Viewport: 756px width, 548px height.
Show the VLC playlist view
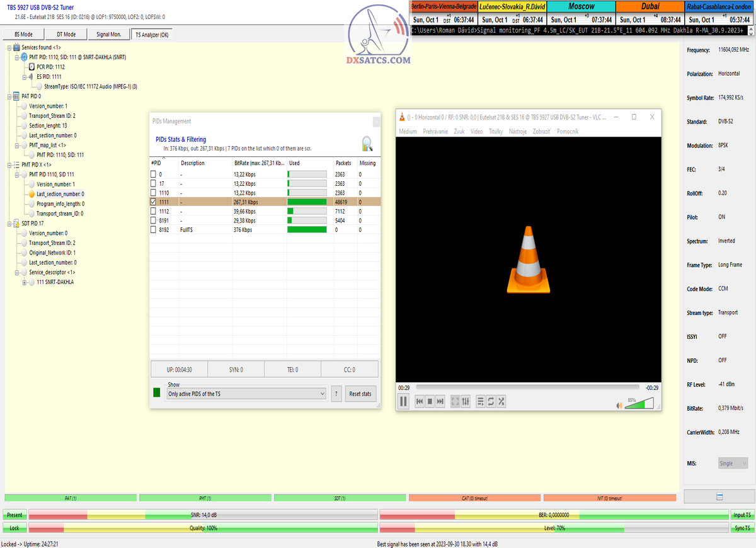tap(480, 401)
